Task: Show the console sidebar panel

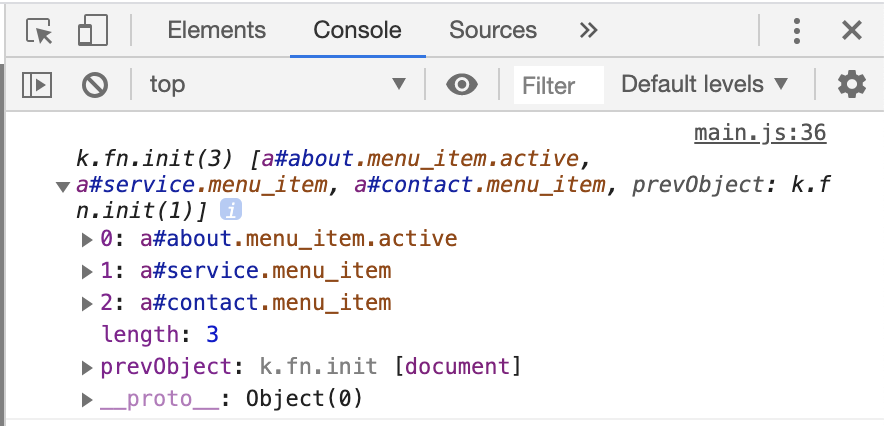Action: (37, 85)
